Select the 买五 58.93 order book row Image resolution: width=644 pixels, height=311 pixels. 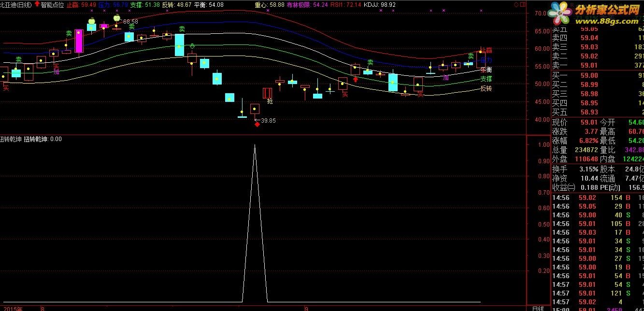598,112
